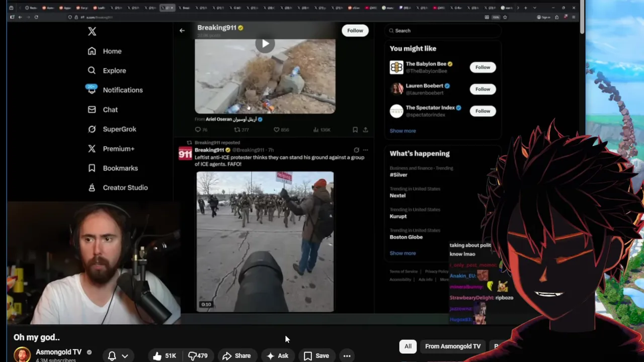Open Bookmarks in X sidebar
The image size is (644, 362).
tap(113, 168)
